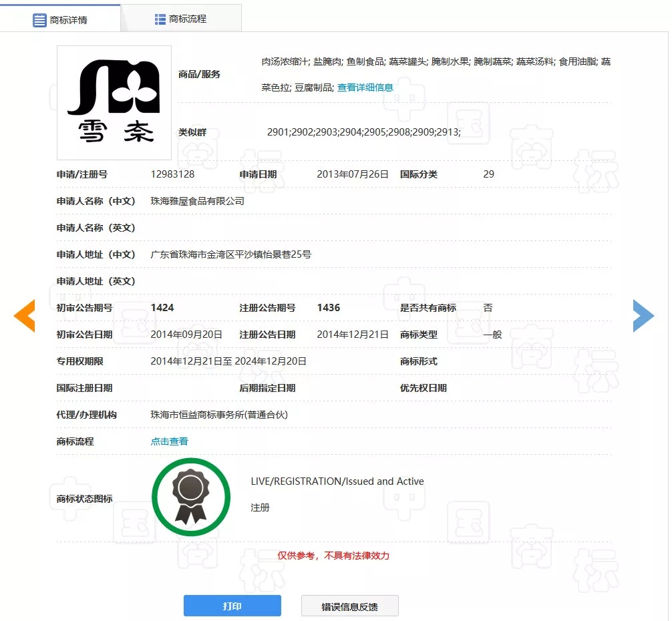Click the agency name 珠海市恒益商标事务所

click(219, 415)
